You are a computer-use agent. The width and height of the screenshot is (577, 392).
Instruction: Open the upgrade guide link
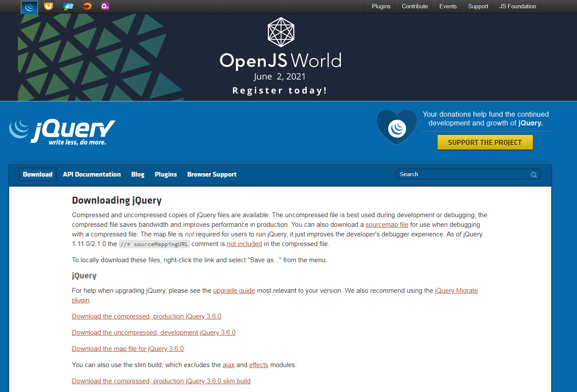pos(234,291)
